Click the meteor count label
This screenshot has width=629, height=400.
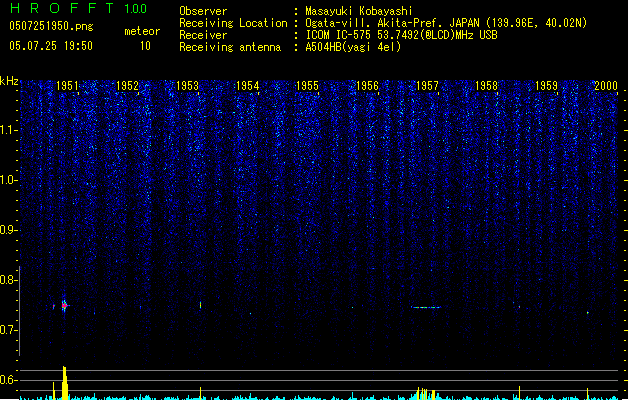coord(142,31)
